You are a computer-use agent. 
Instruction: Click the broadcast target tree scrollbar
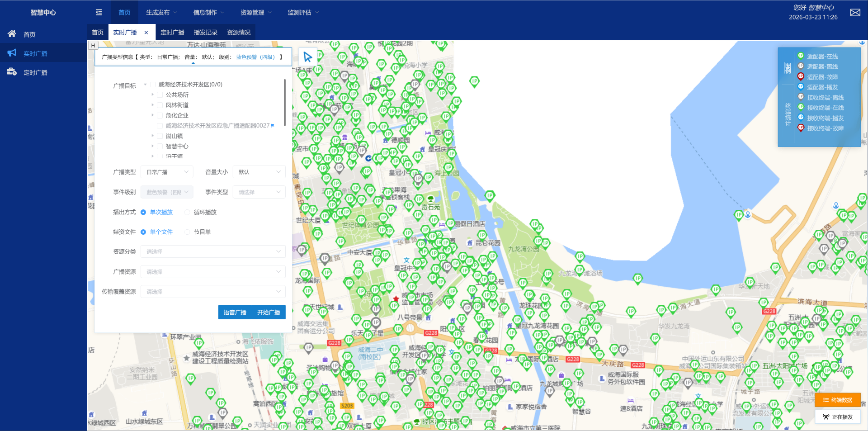[x=285, y=102]
